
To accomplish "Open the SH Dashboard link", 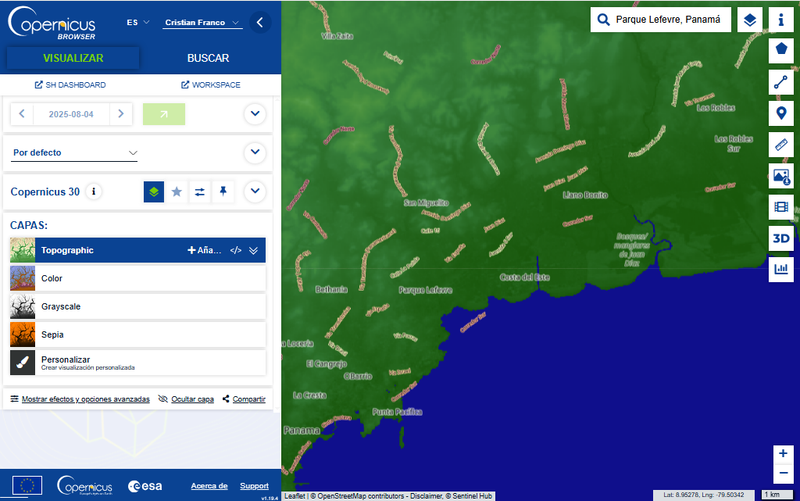I will (70, 85).
